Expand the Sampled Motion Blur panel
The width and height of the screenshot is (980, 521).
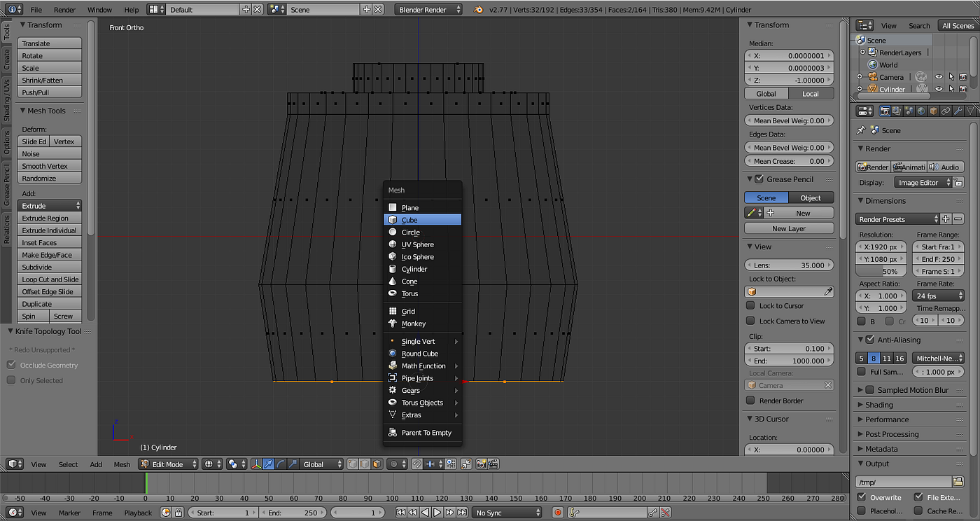860,390
